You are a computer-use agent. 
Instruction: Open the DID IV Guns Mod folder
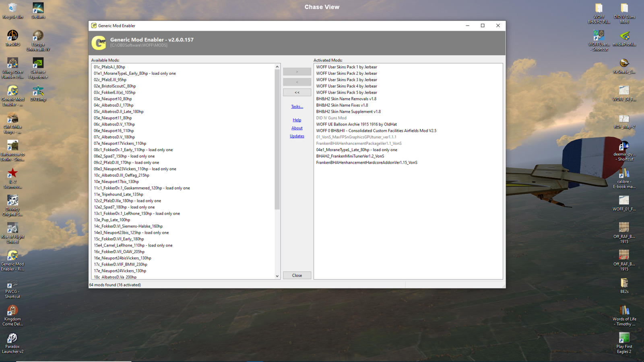[x=624, y=13]
